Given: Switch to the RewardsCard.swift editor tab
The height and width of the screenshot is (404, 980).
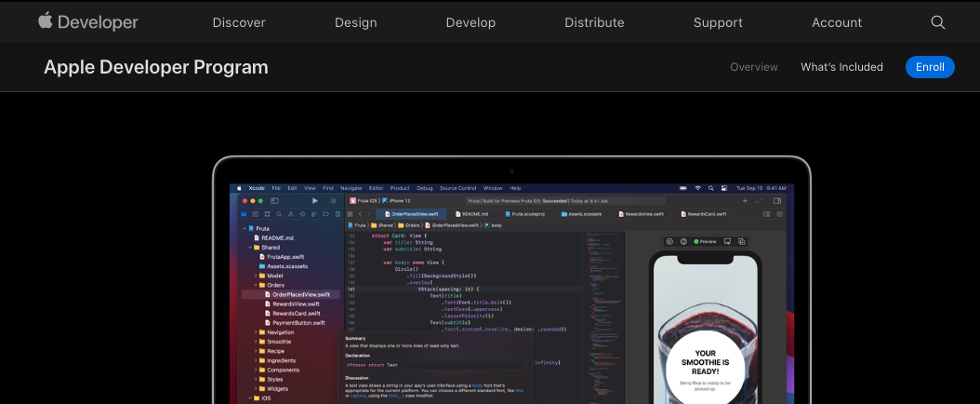Looking at the screenshot, I should 704,214.
